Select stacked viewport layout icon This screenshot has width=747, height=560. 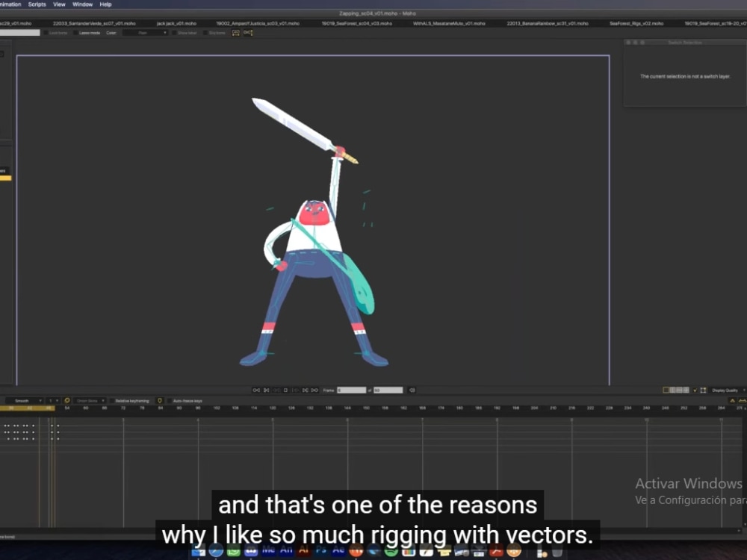pos(679,390)
